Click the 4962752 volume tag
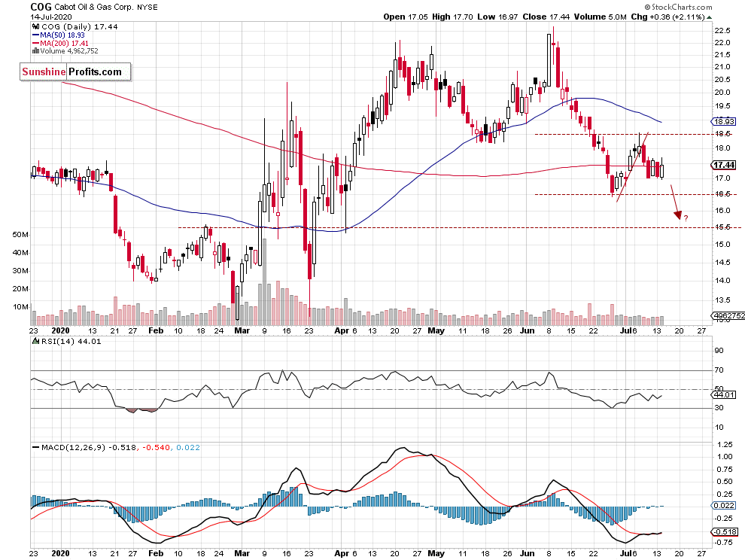Screen dimensions: 745x560 coord(728,315)
